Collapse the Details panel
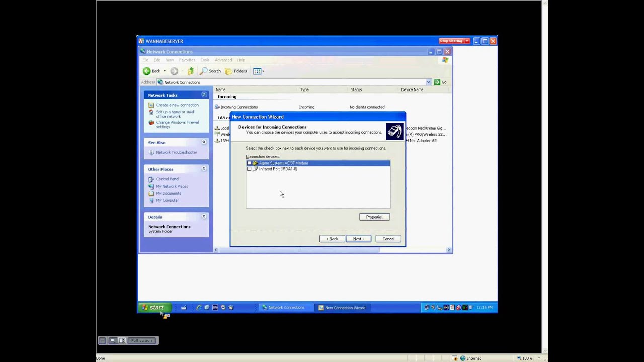 click(x=204, y=217)
